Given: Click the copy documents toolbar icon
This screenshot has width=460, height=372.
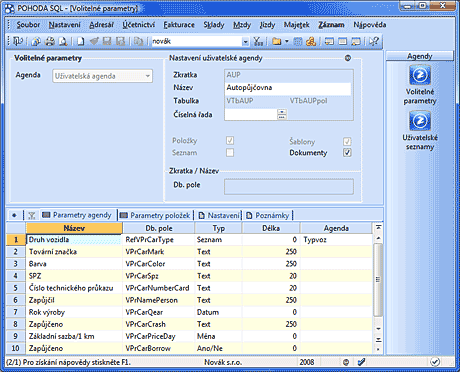Looking at the screenshot, I should pyautogui.click(x=138, y=41).
